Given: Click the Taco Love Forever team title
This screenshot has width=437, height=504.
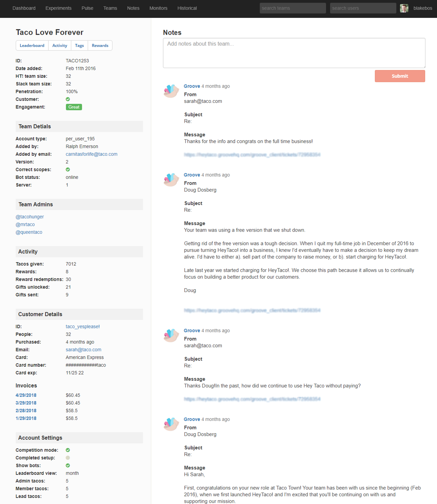Looking at the screenshot, I should click(49, 32).
